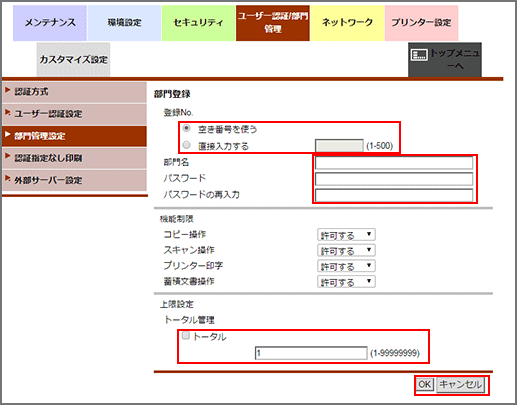The width and height of the screenshot is (517, 405).
Task: Open the スキャン操作 permission dropdown
Action: point(346,250)
